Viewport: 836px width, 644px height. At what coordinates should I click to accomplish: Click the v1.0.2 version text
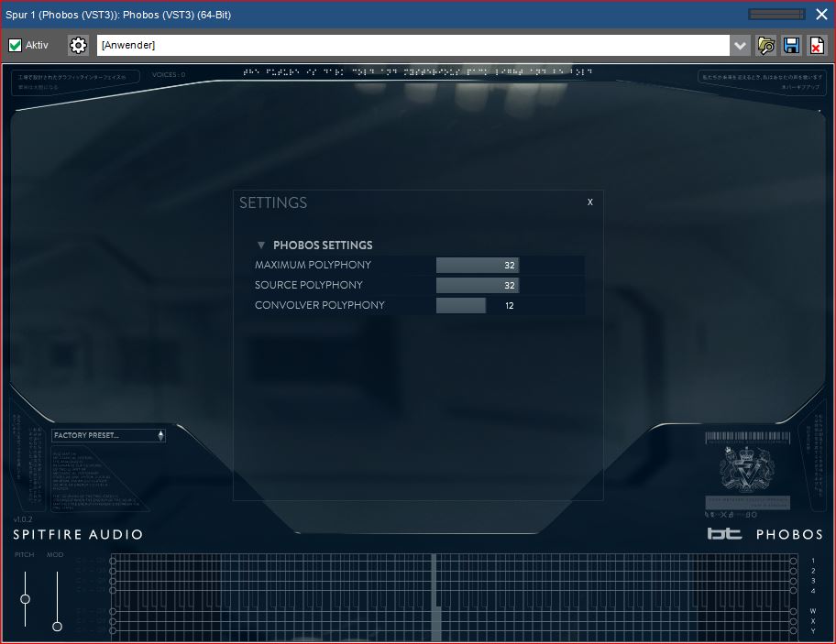tap(22, 519)
